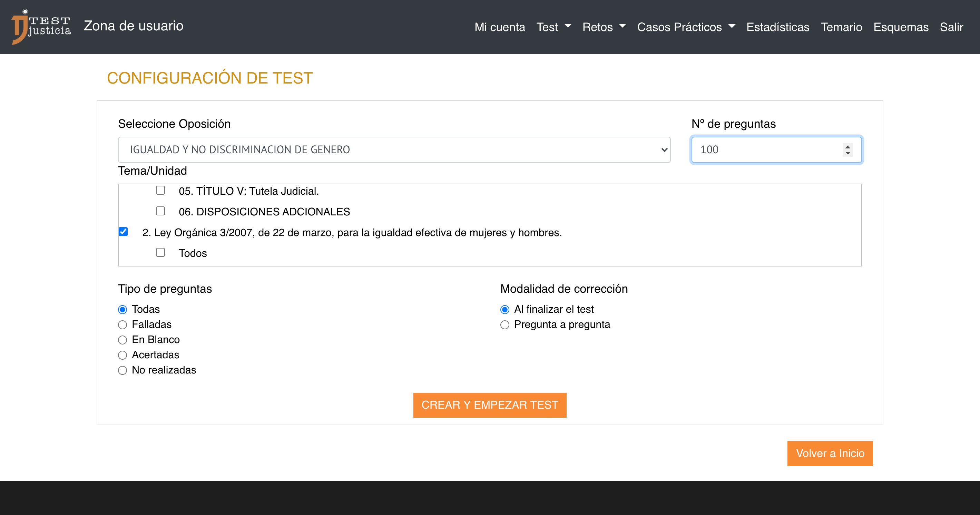Click Salir to log out
Screen dimensions: 980x515
coord(951,27)
